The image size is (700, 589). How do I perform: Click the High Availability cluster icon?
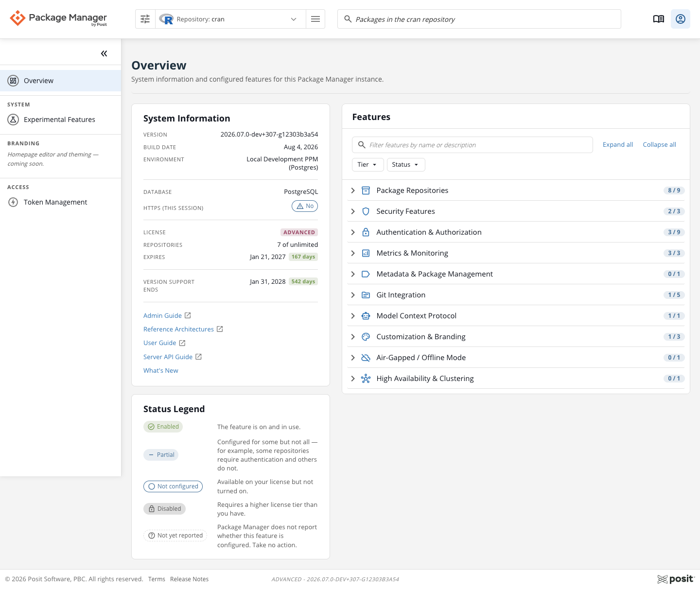click(366, 379)
